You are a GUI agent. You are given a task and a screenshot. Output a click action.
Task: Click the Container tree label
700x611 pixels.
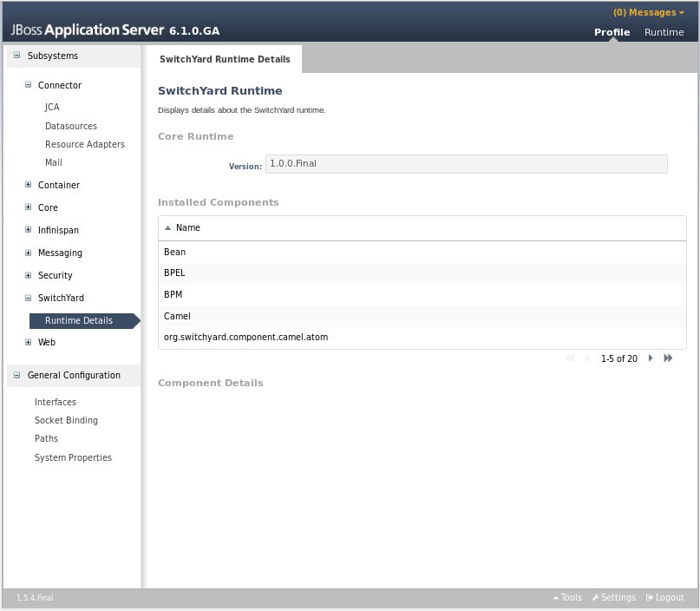59,185
